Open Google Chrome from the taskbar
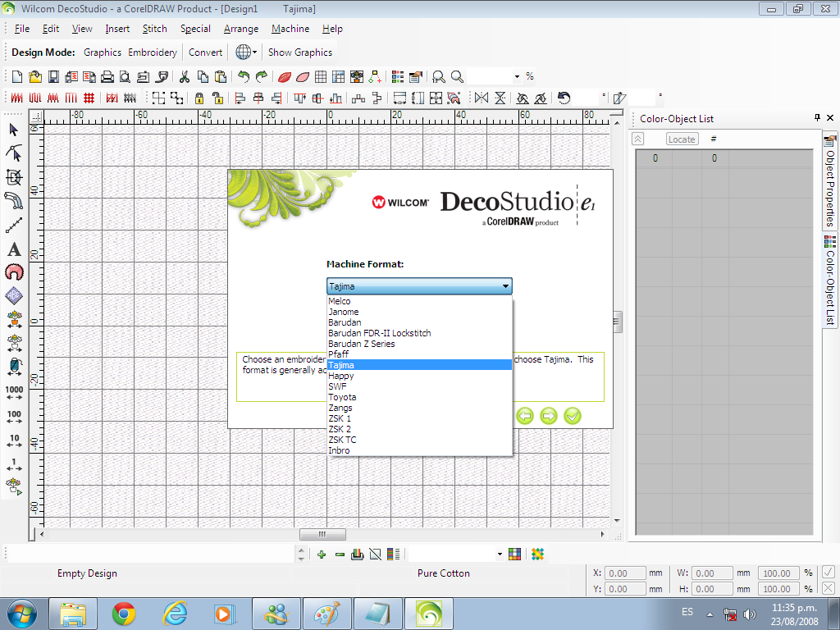The width and height of the screenshot is (840, 630). [124, 614]
